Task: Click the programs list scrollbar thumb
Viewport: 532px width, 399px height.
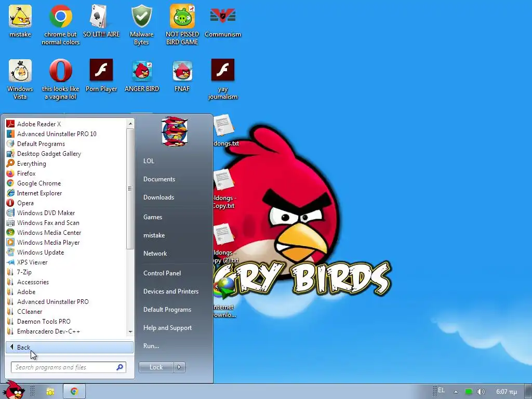Action: click(130, 189)
